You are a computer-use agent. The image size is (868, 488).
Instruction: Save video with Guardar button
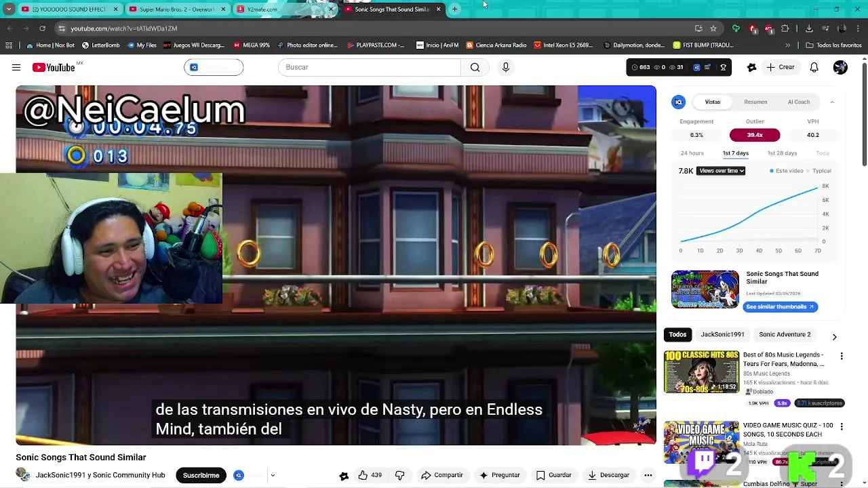click(553, 475)
